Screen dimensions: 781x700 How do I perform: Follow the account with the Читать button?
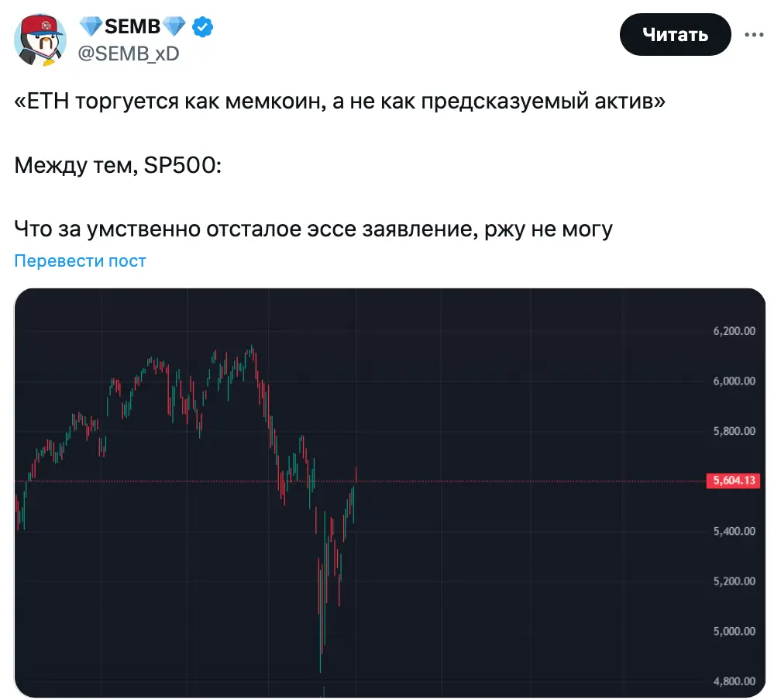click(x=675, y=34)
